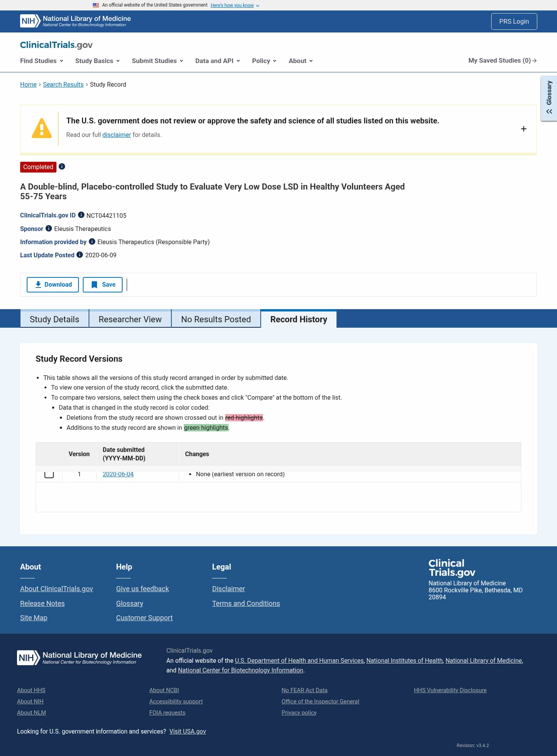Open Accessibility support link
The height and width of the screenshot is (756, 557).
click(176, 701)
